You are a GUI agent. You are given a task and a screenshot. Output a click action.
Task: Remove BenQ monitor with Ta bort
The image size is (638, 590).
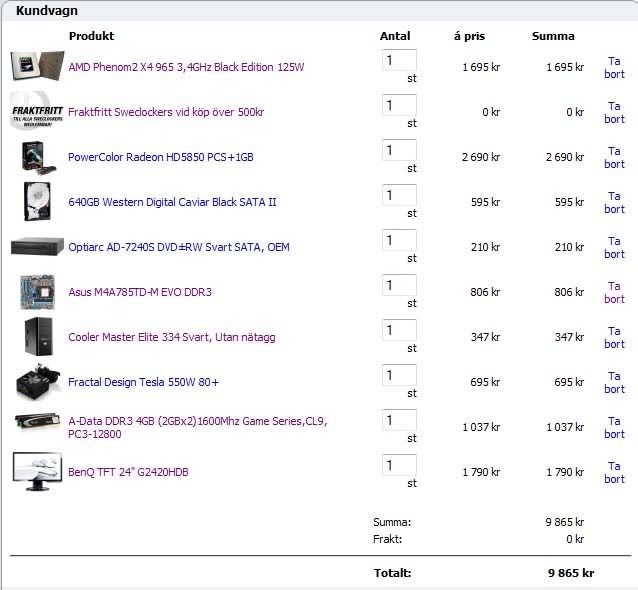(614, 472)
